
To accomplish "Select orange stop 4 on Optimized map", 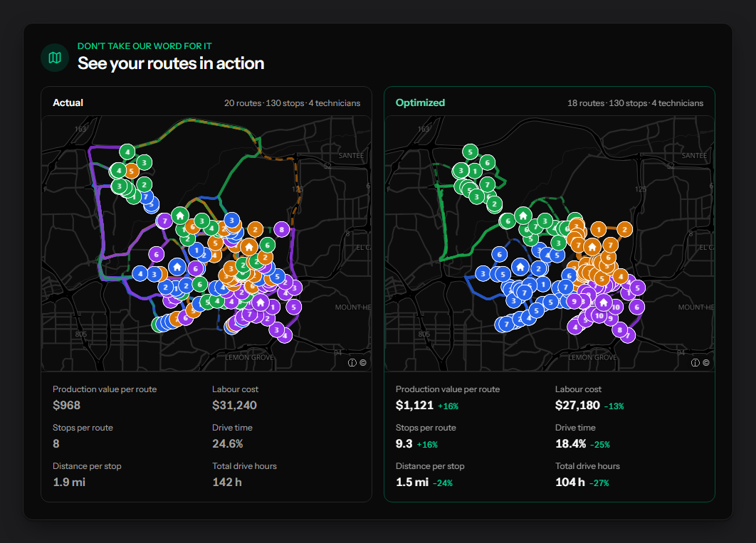I will point(621,277).
